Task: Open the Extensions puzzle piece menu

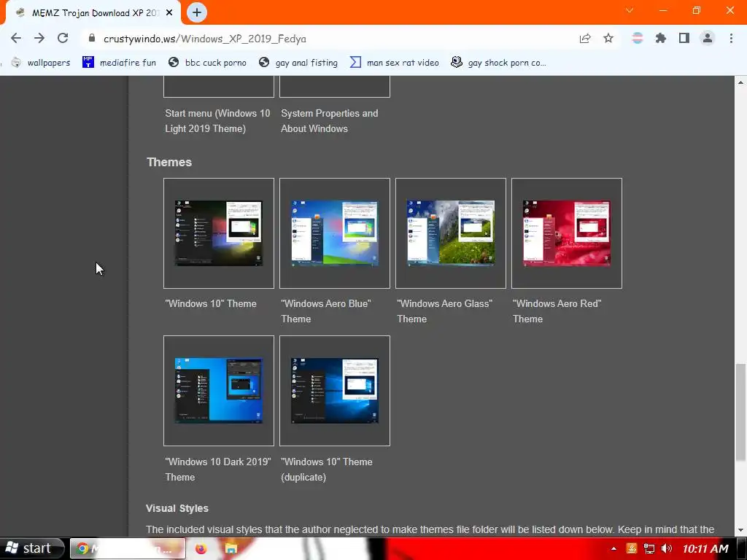Action: click(x=660, y=38)
